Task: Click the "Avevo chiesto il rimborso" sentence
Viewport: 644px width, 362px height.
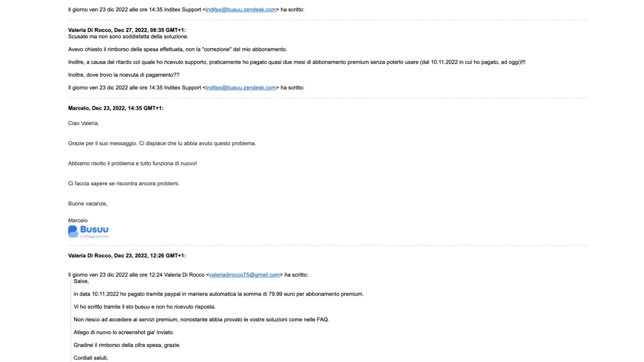Action: (x=177, y=49)
